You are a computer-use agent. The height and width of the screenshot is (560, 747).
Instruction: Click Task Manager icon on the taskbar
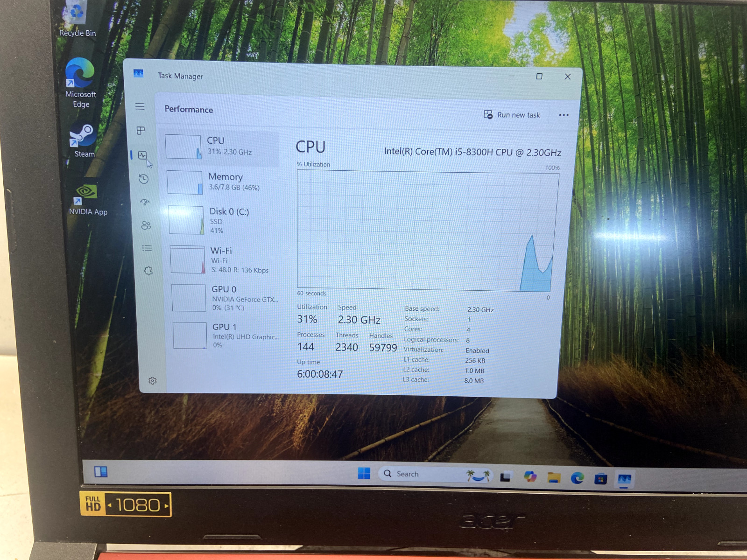pyautogui.click(x=624, y=479)
